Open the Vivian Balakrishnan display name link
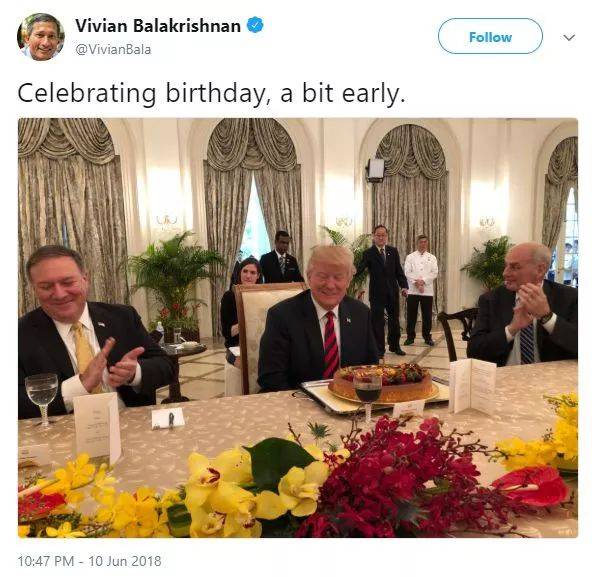This screenshot has height=577, width=601. 158,26
